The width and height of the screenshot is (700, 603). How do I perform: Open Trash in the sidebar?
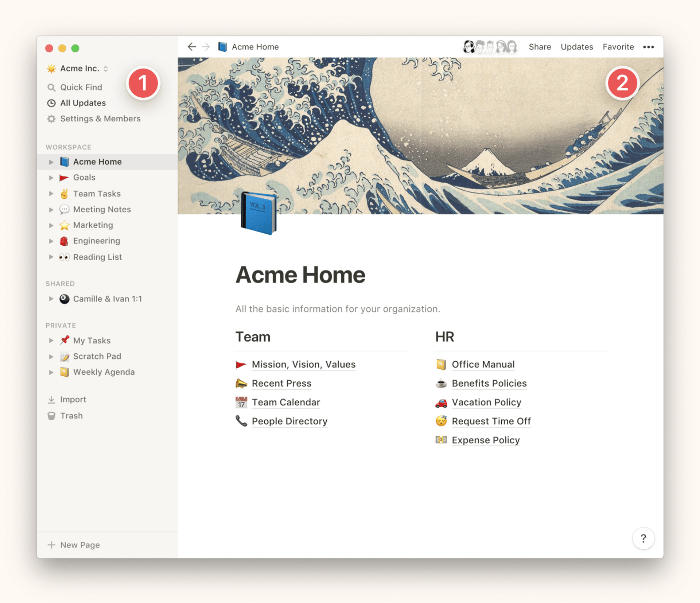[71, 416]
